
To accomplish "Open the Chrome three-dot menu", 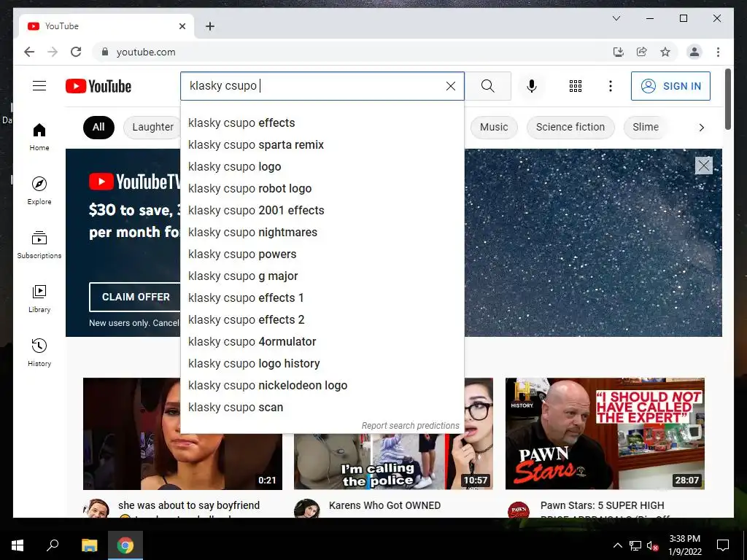I will click(718, 52).
